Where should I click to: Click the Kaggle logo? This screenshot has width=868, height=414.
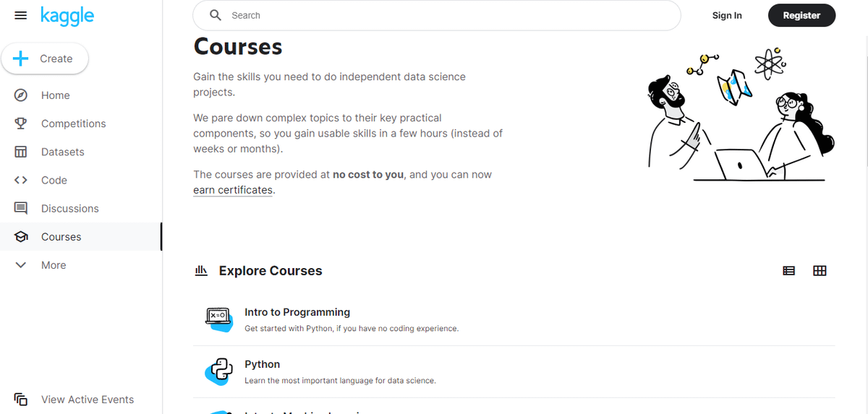[67, 15]
